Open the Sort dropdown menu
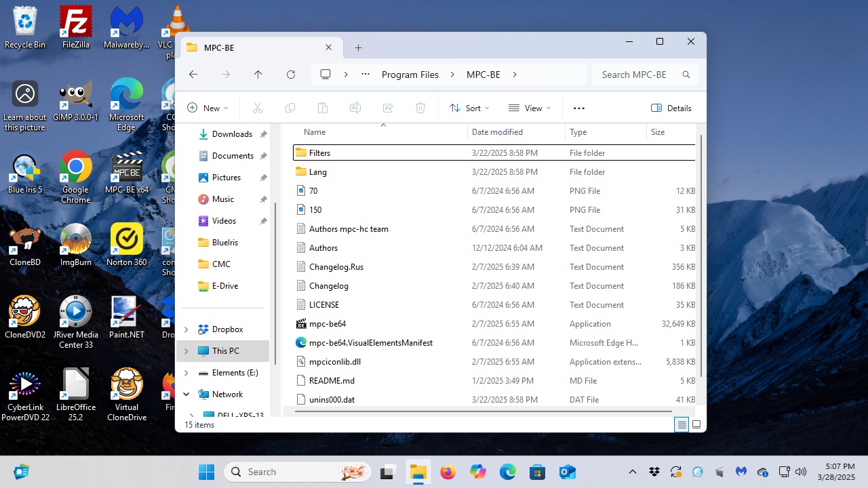The width and height of the screenshot is (868, 488). 469,108
